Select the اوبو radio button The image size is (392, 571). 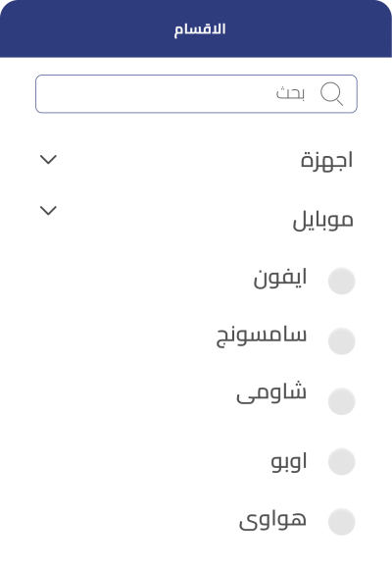pyautogui.click(x=341, y=462)
